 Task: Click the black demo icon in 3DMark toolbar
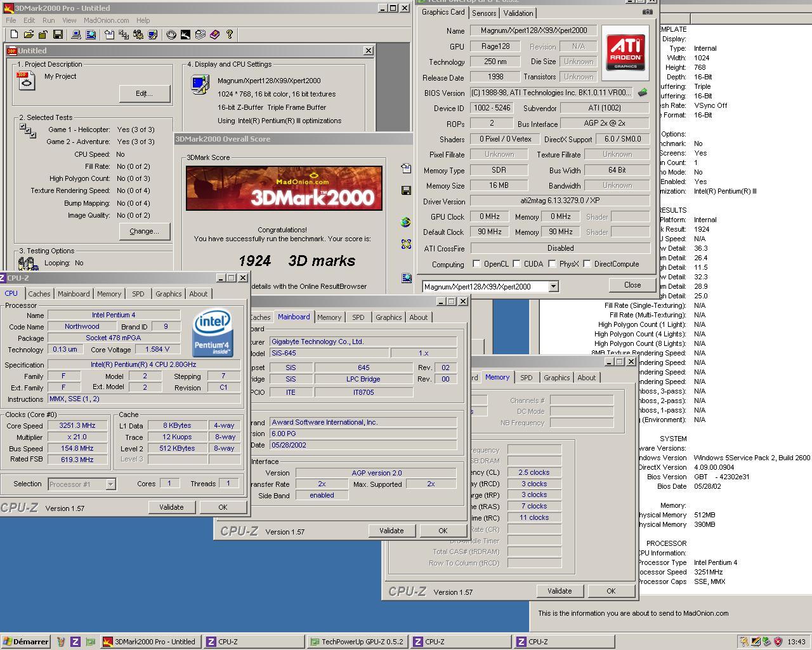coord(185,34)
